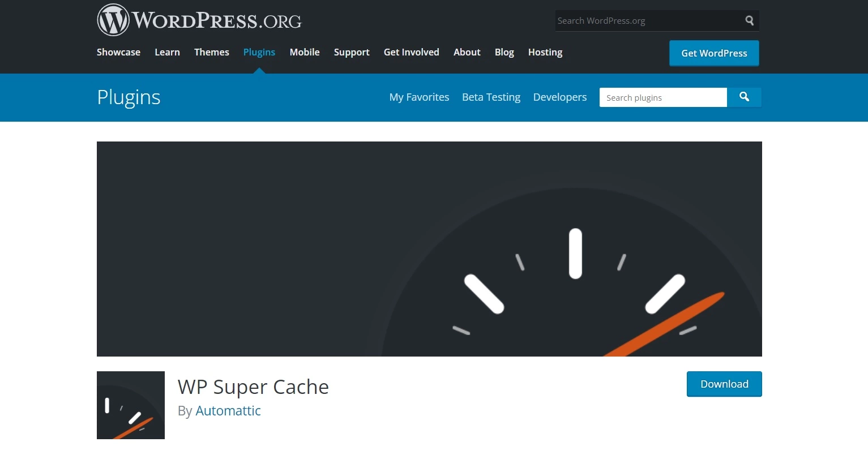868x459 pixels.
Task: Open the About page
Action: 467,52
